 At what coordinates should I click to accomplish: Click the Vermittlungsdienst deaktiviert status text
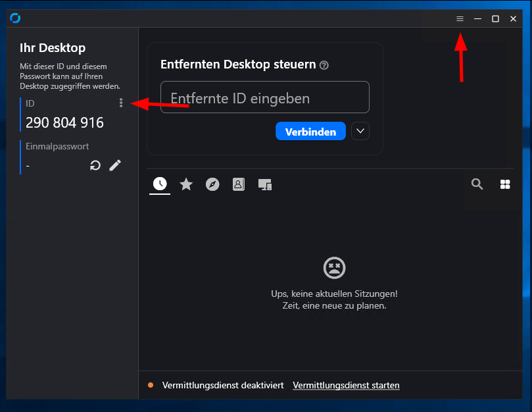point(223,385)
